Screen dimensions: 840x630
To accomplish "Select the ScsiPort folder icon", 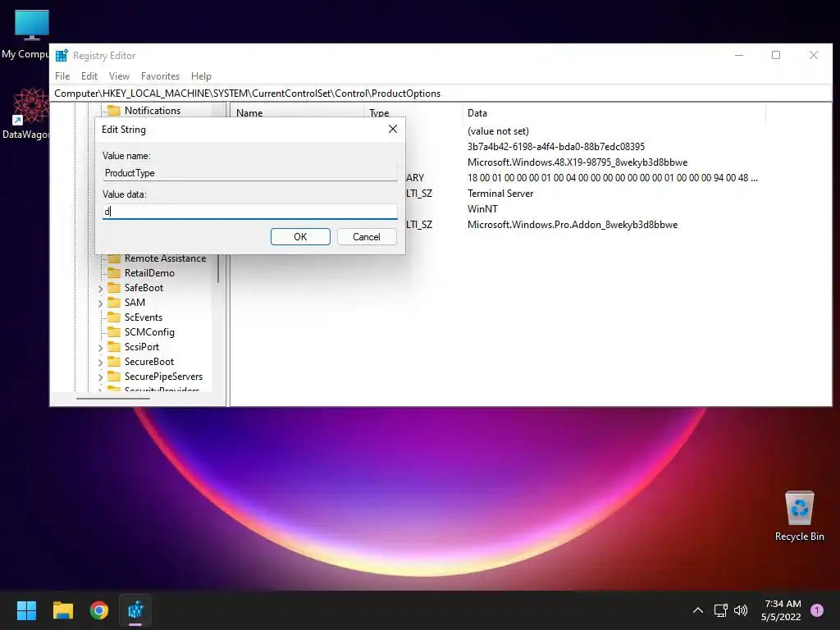I will (x=113, y=347).
